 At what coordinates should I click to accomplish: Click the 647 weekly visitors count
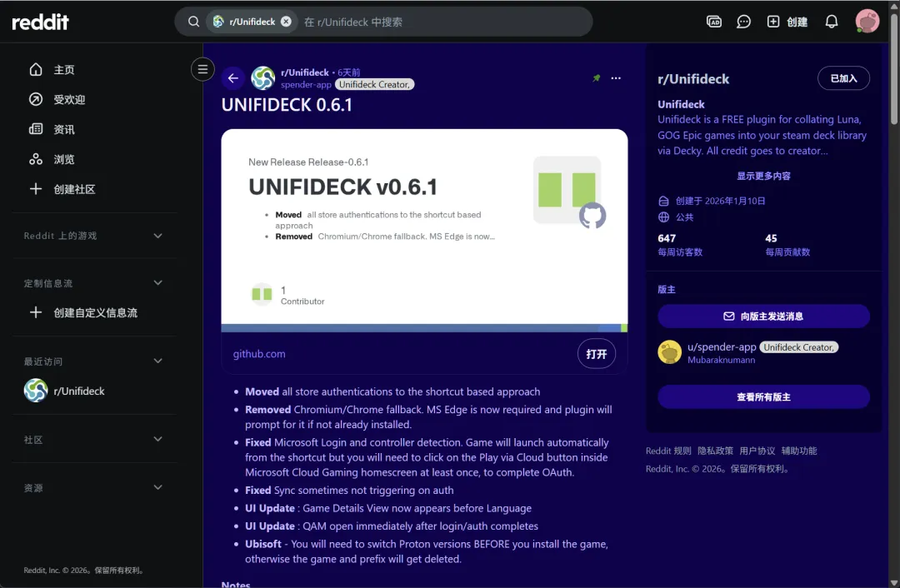(x=667, y=238)
